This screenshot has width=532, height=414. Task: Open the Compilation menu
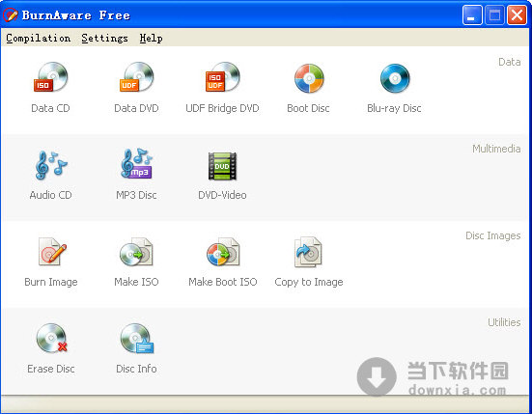coord(39,38)
